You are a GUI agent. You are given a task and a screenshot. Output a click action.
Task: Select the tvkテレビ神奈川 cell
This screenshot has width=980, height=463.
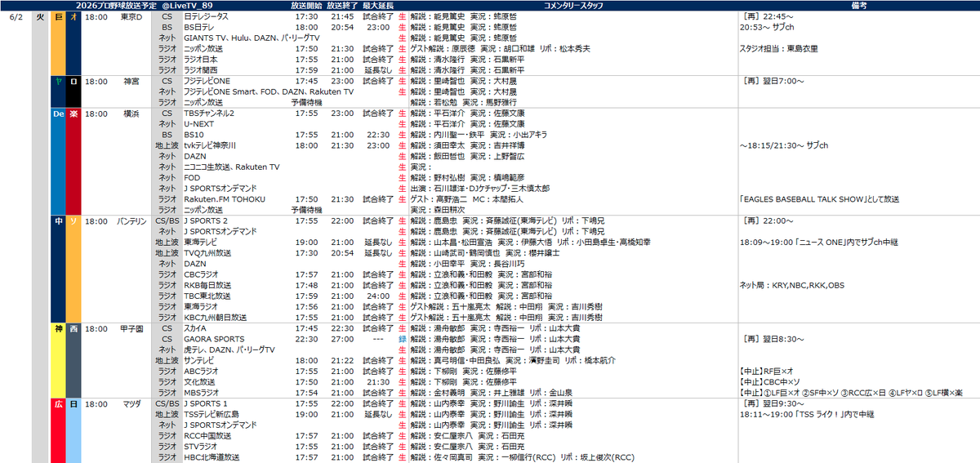coord(210,145)
